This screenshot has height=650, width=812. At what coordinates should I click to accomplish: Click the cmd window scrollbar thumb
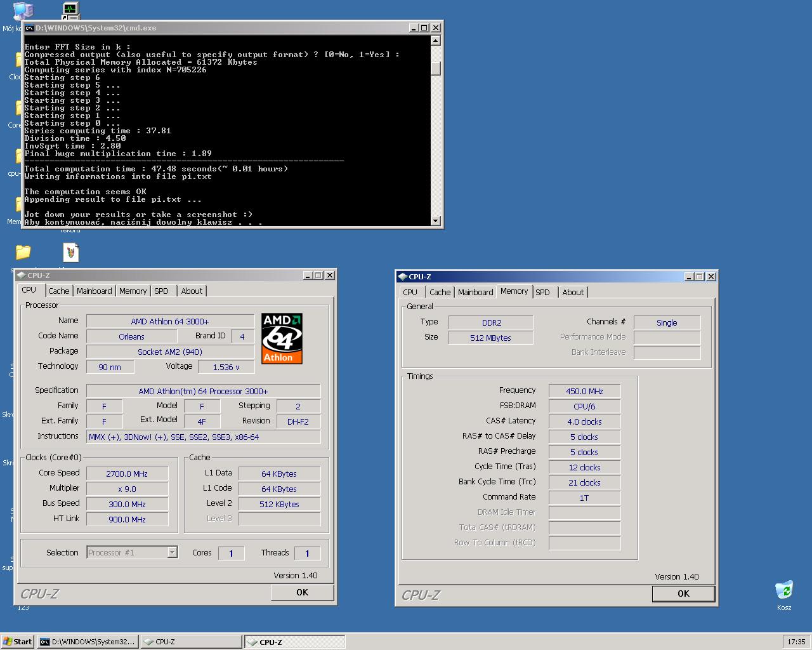pyautogui.click(x=435, y=69)
